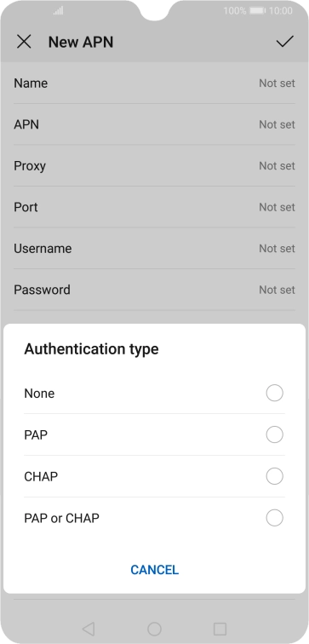Open the Username setting row
This screenshot has width=309, height=644.
tap(154, 249)
